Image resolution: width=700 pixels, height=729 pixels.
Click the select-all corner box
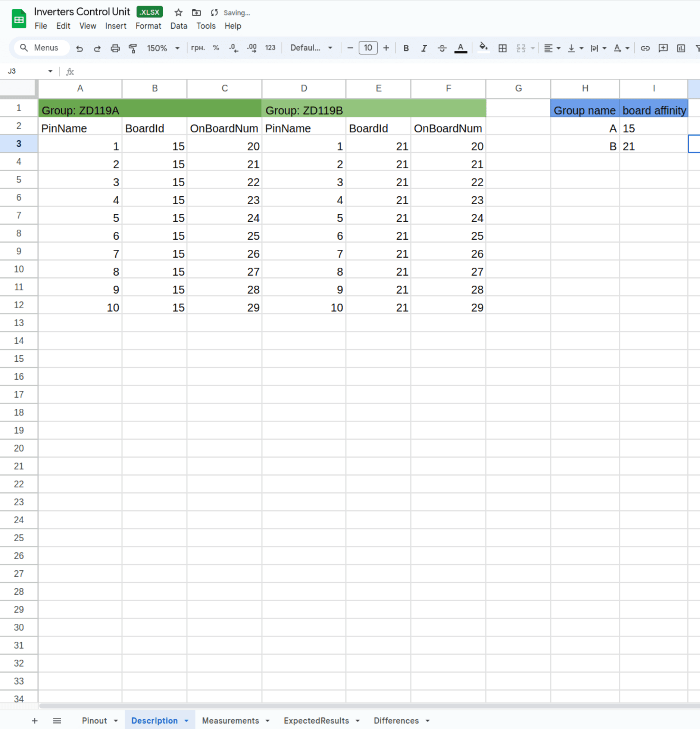click(19, 88)
